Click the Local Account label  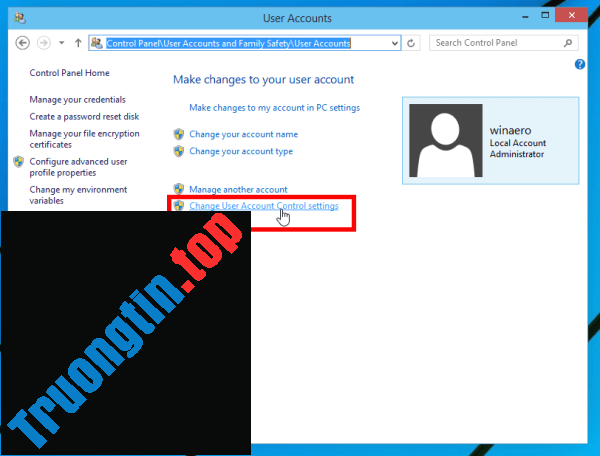click(518, 143)
